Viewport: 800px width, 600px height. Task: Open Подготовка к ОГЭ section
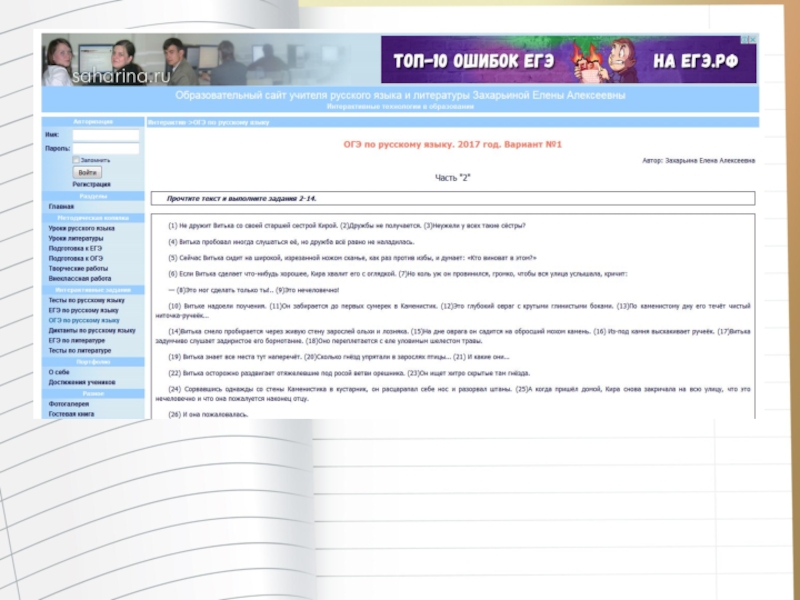[76, 259]
